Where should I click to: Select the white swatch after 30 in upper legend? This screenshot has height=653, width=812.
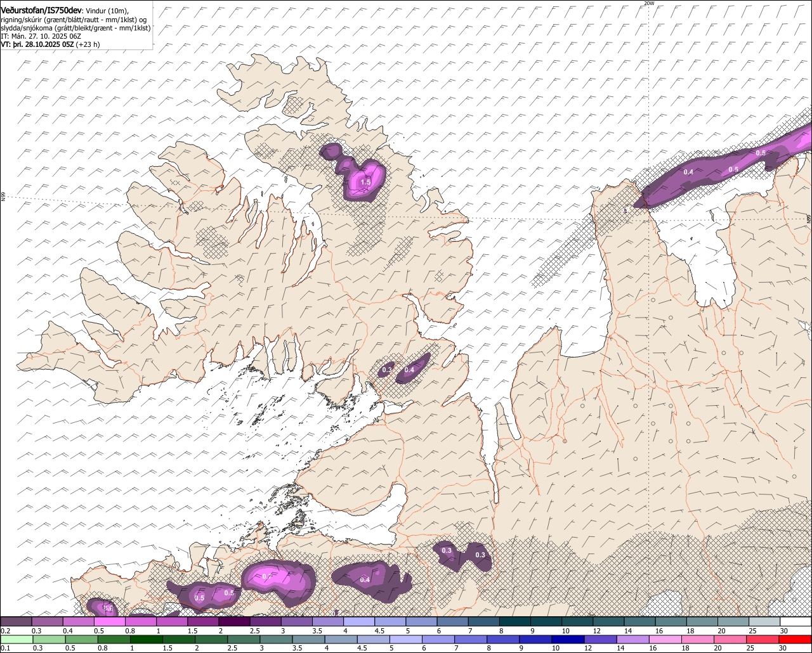[796, 621]
